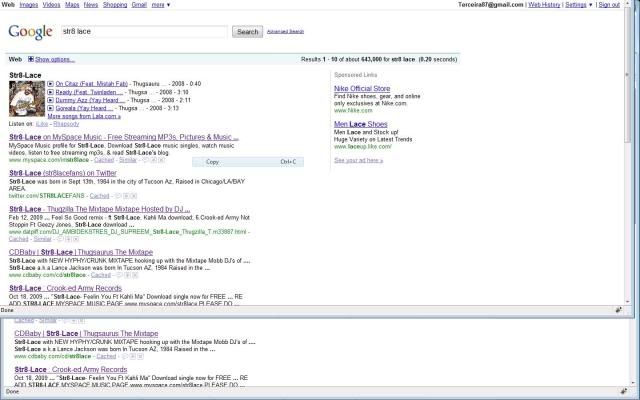Click inside the search text box
Image resolution: width=640 pixels, height=400 pixels.
143,32
